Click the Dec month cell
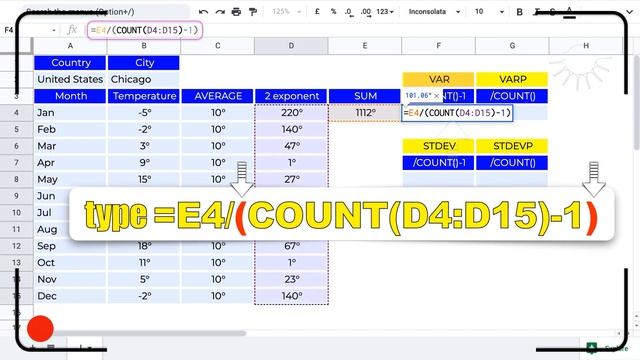This screenshot has height=360, width=640. (x=70, y=296)
